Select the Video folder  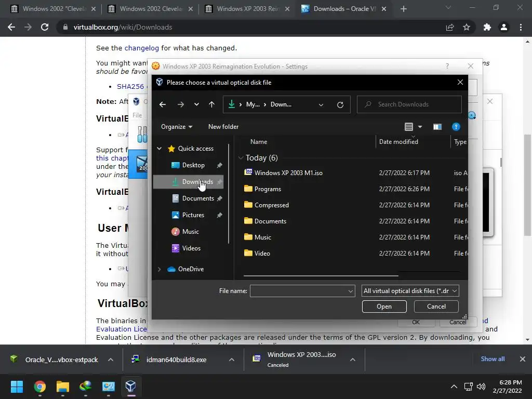pos(262,254)
